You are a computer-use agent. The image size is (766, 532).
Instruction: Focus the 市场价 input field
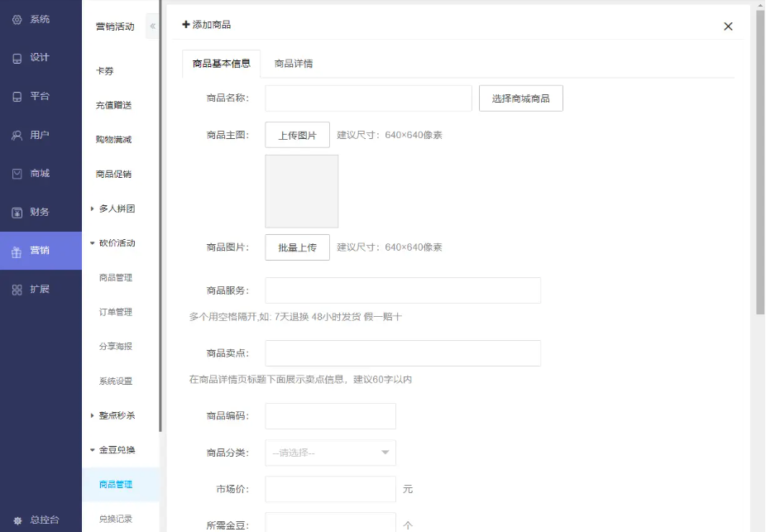click(330, 489)
